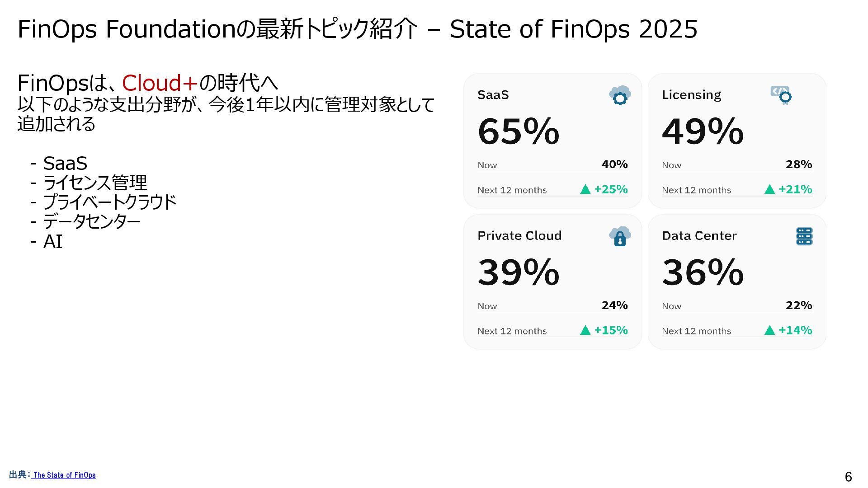Select the SaaS 65% figure

[519, 131]
